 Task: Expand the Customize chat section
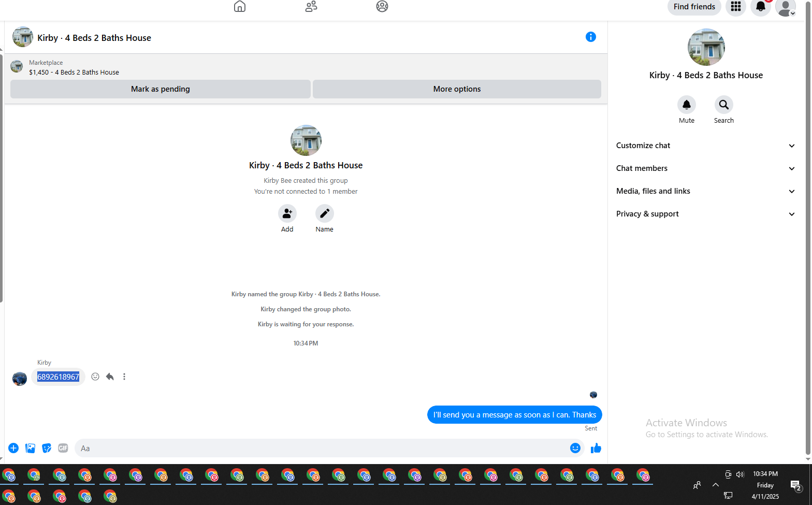tap(705, 146)
